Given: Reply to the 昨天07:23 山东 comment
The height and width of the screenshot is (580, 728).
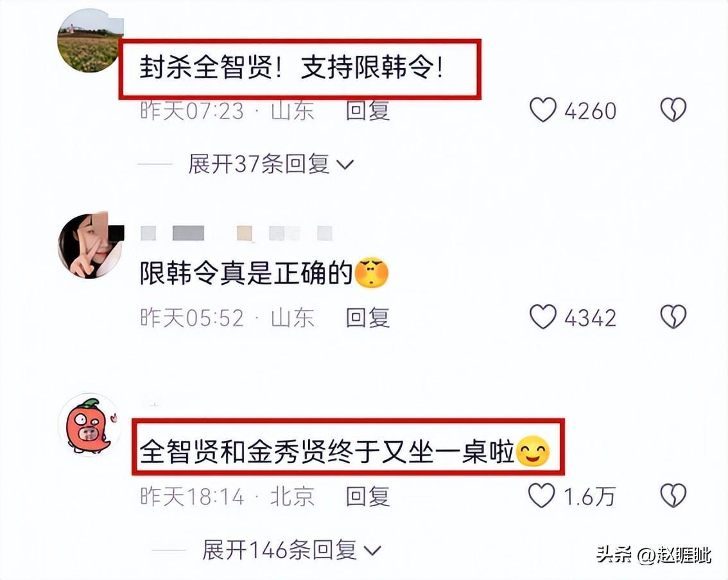Looking at the screenshot, I should (x=367, y=111).
